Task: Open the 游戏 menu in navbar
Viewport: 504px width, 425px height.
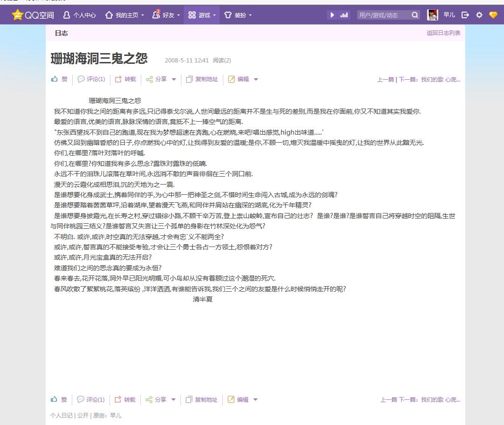Action: tap(201, 15)
